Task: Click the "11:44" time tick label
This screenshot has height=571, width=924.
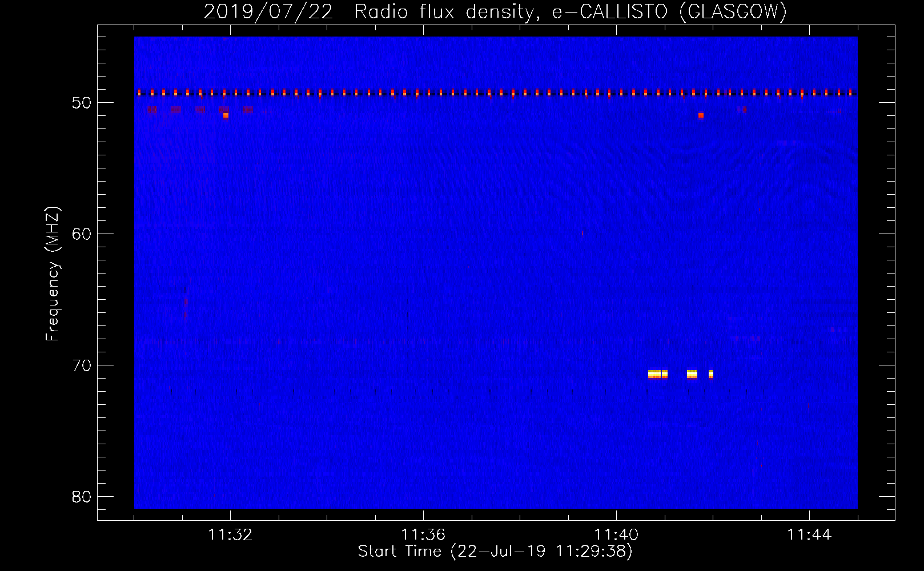Action: pos(809,534)
